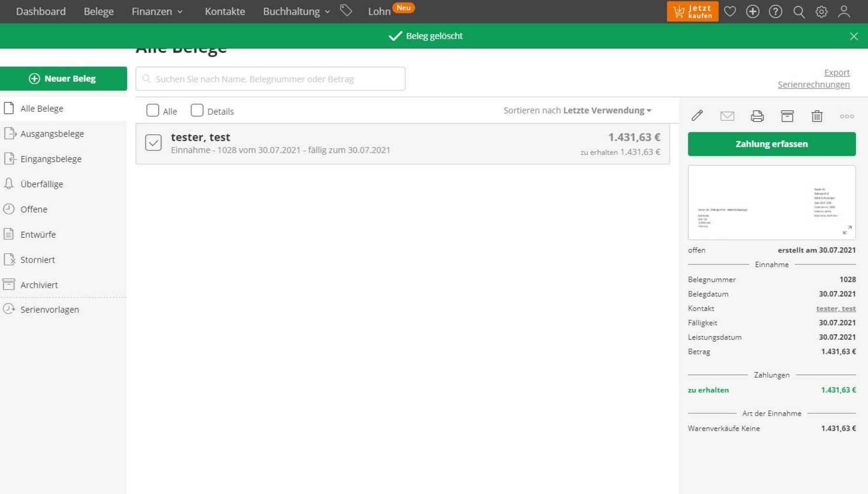
Task: Open the settings gear icon
Action: coord(821,12)
